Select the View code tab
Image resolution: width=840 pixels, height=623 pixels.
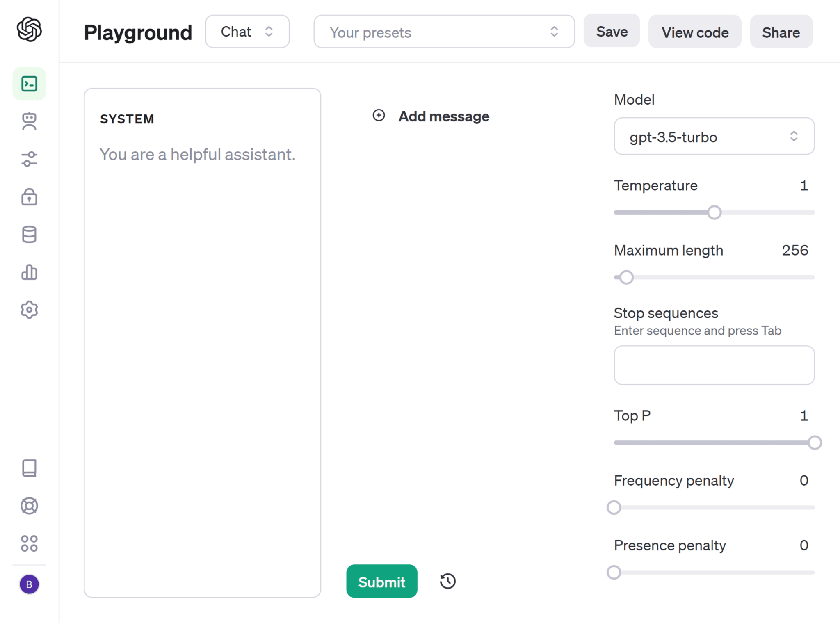[x=696, y=32]
